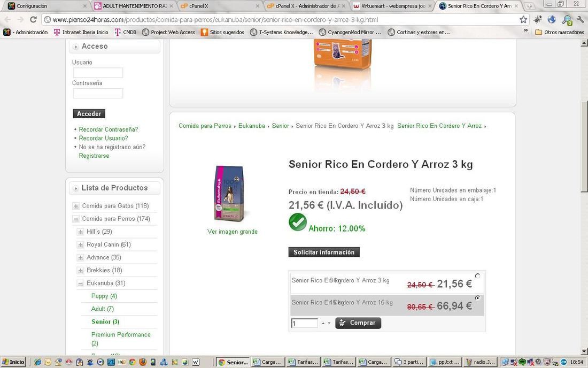The height and width of the screenshot is (368, 588).
Task: Open the Sitios sugeridos bookmark
Action: 222,32
